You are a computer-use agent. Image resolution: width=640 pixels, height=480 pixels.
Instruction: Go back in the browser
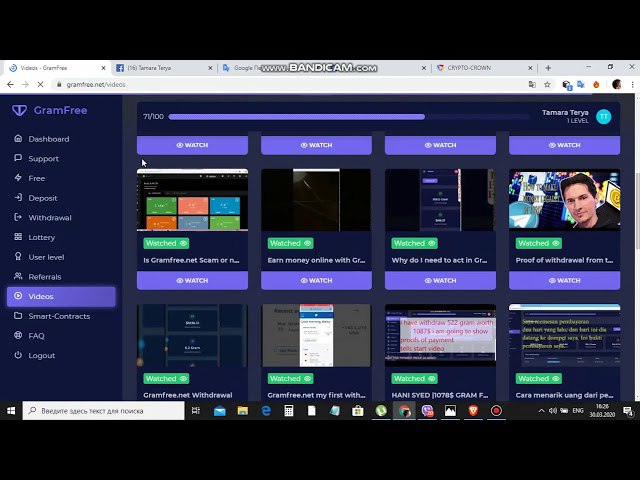click(x=10, y=84)
